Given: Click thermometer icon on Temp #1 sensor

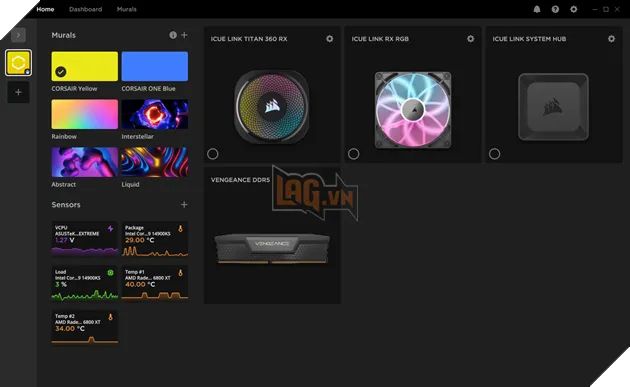Looking at the screenshot, I should tap(180, 273).
